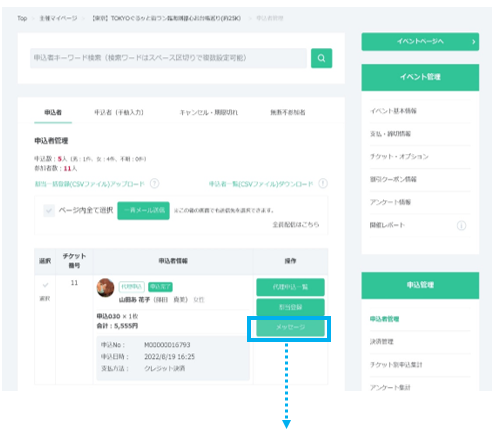Focus the applicant keyword search field
The height and width of the screenshot is (430, 496).
tap(168, 58)
